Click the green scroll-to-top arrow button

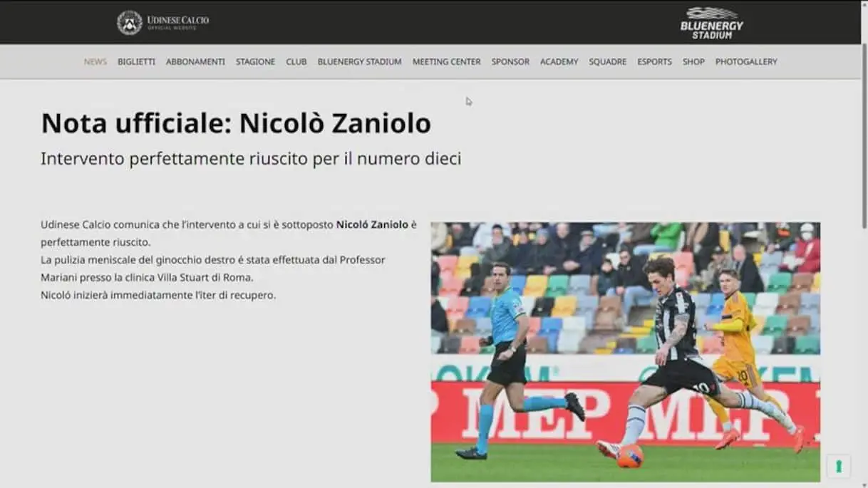tap(838, 467)
